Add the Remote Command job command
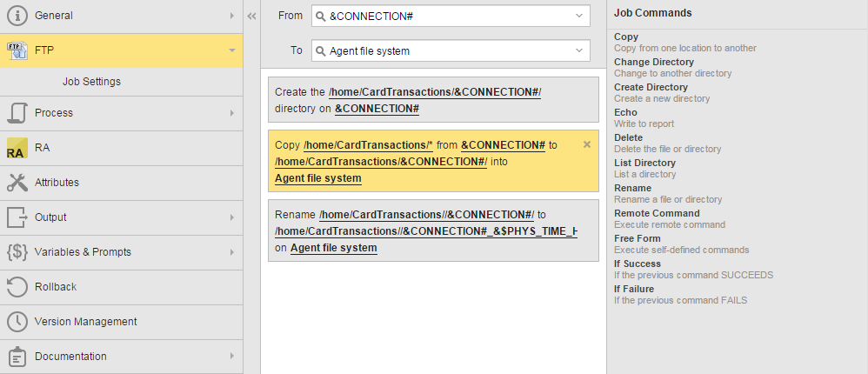Viewport: 868px width, 374px height. pos(656,213)
